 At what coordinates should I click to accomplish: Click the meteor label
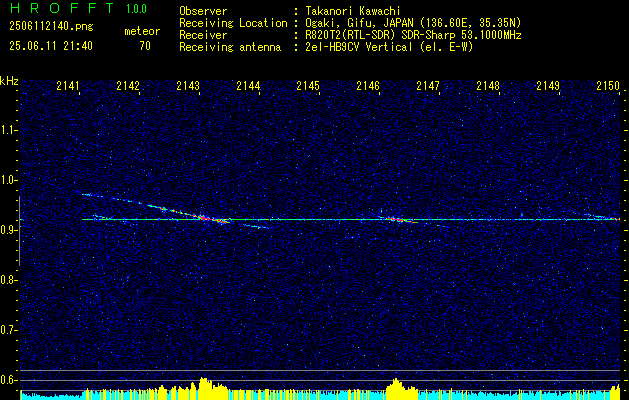(142, 31)
